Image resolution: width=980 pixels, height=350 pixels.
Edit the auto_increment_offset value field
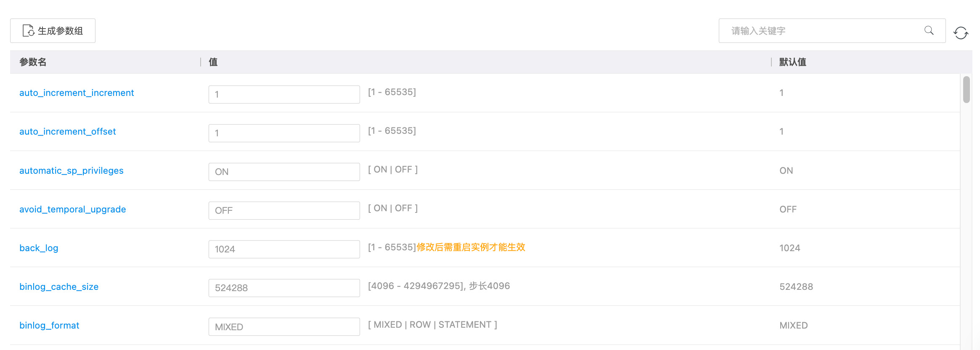pyautogui.click(x=284, y=133)
